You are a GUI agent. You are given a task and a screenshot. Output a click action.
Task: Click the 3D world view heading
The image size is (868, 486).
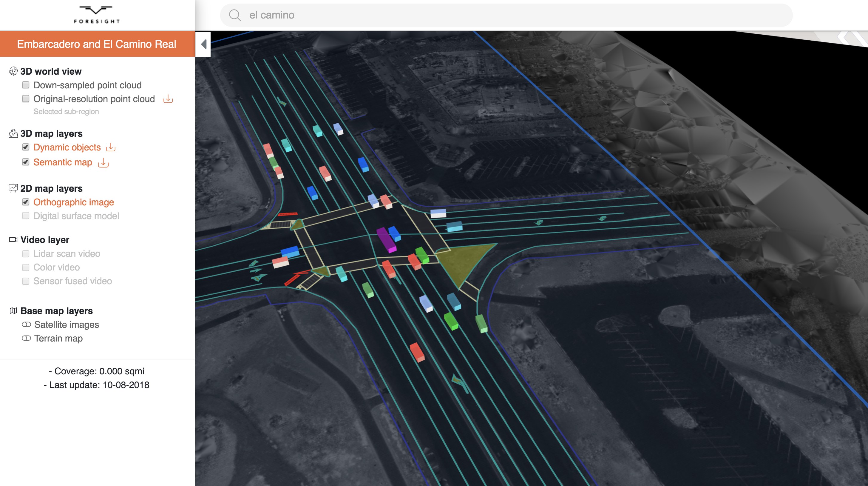point(51,72)
